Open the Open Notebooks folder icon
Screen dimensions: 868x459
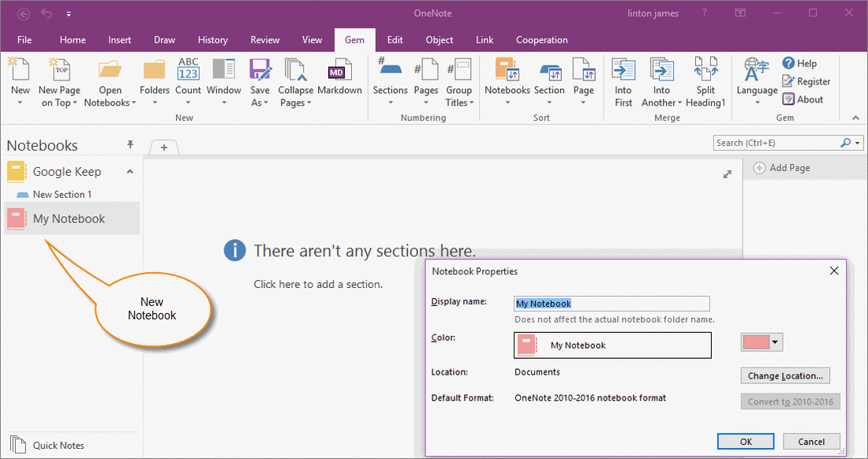(110, 69)
